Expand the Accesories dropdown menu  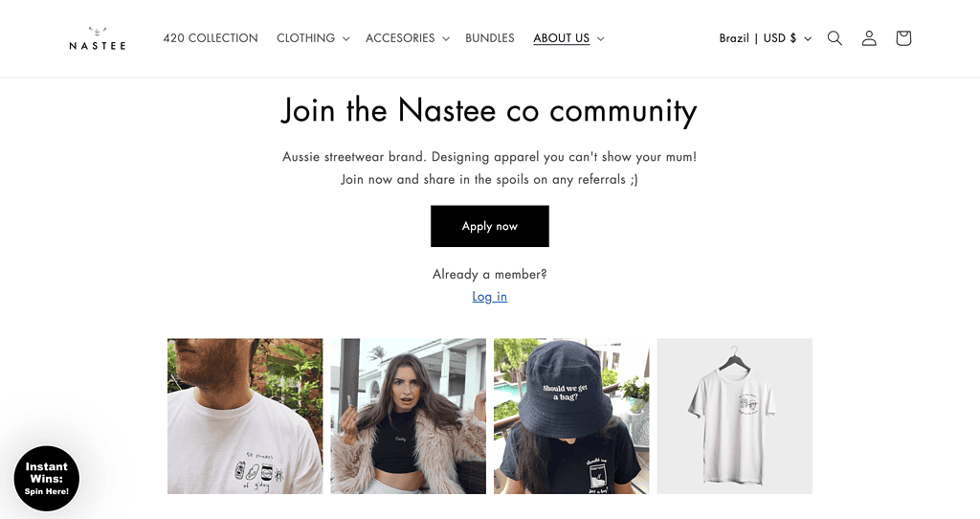pyautogui.click(x=407, y=38)
